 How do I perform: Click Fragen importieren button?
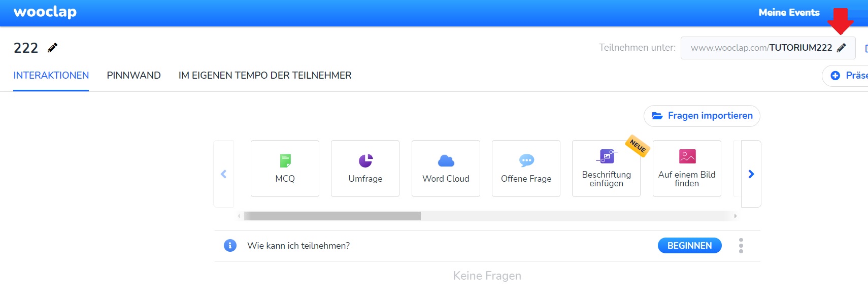coord(702,116)
